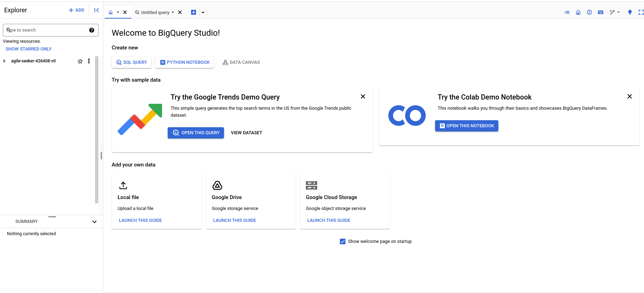Open the home icon in top-right toolbar
The image size is (644, 293).
[x=578, y=12]
